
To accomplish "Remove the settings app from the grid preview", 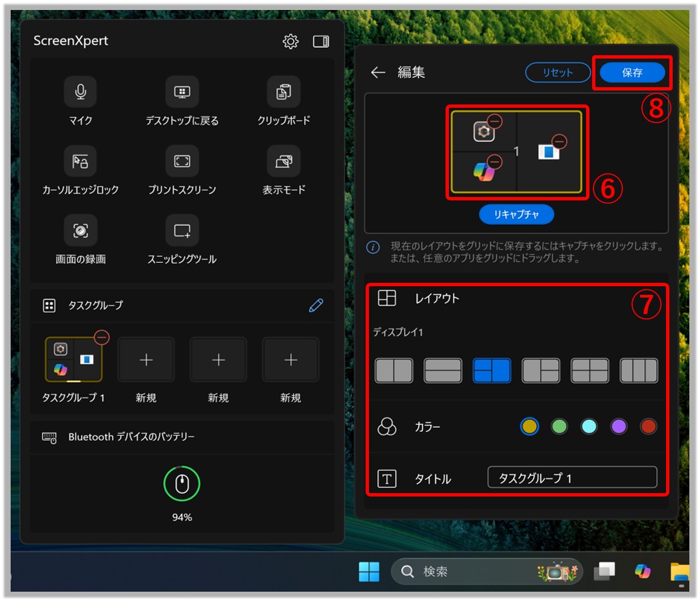I will pos(495,121).
